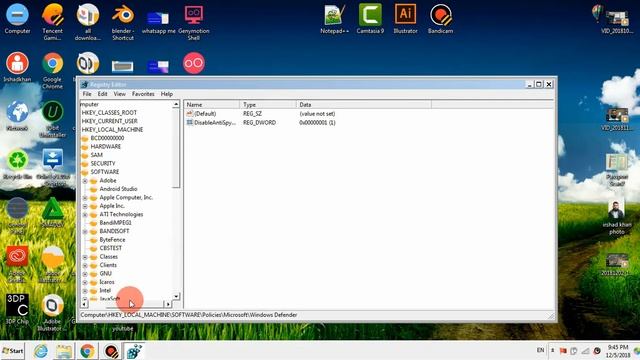Expand the Clients key

coord(85,265)
